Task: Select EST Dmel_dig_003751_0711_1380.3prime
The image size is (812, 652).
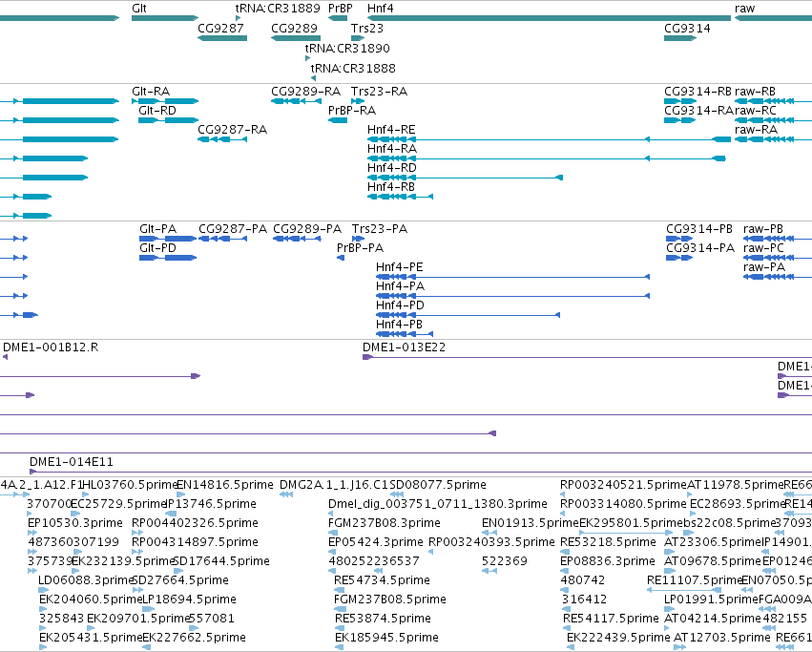Action: (331, 514)
